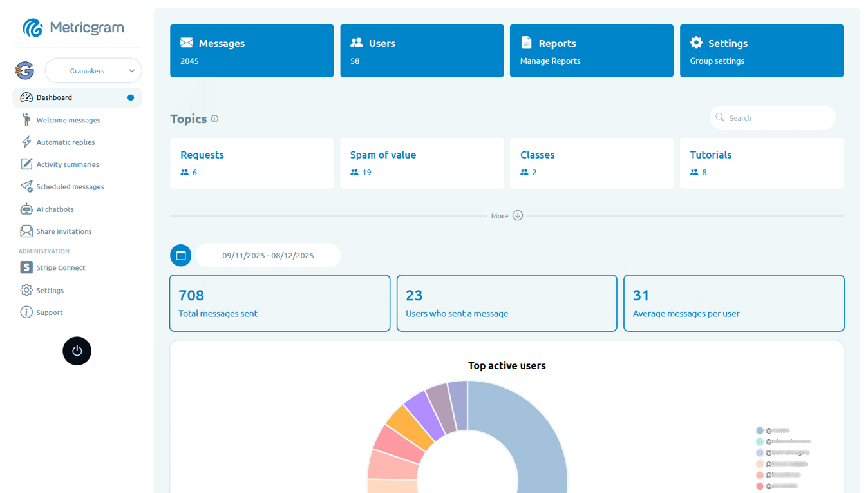
Task: Open Group settings from the Settings card
Action: point(761,51)
